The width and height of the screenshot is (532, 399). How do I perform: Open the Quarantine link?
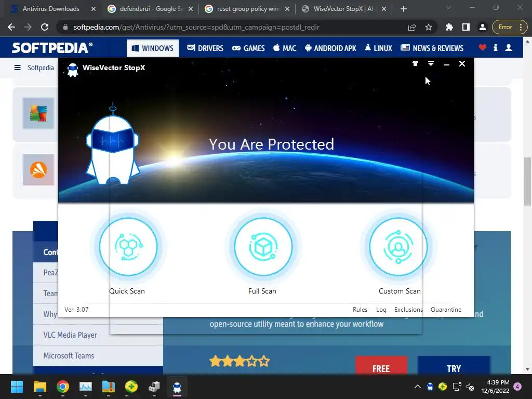pyautogui.click(x=446, y=310)
